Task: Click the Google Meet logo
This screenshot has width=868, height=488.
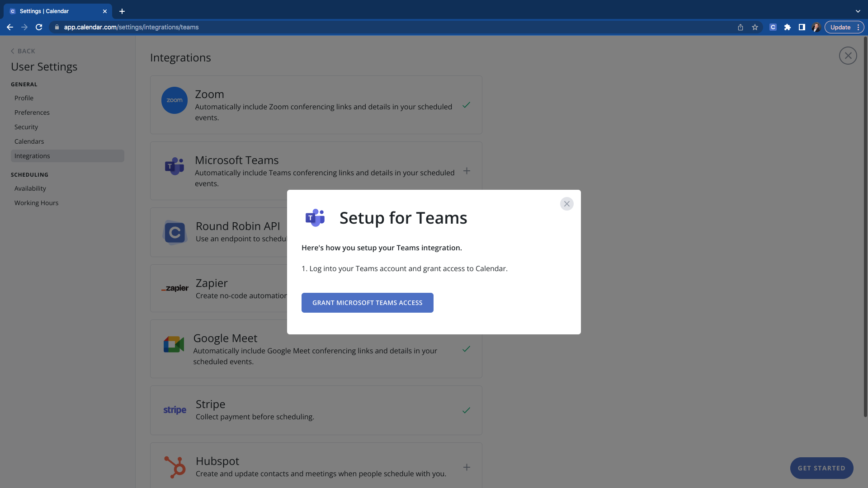Action: point(174,344)
